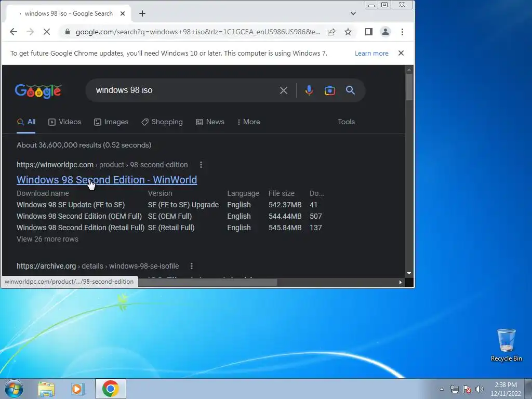The height and width of the screenshot is (399, 532).
Task: Toggle Chrome side panel icon
Action: pyautogui.click(x=369, y=32)
